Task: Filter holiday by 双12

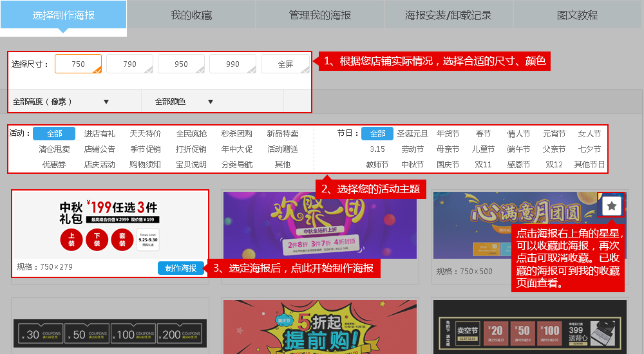Action: click(554, 165)
